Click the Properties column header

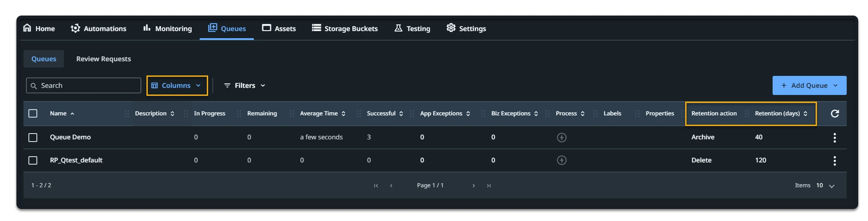(660, 114)
